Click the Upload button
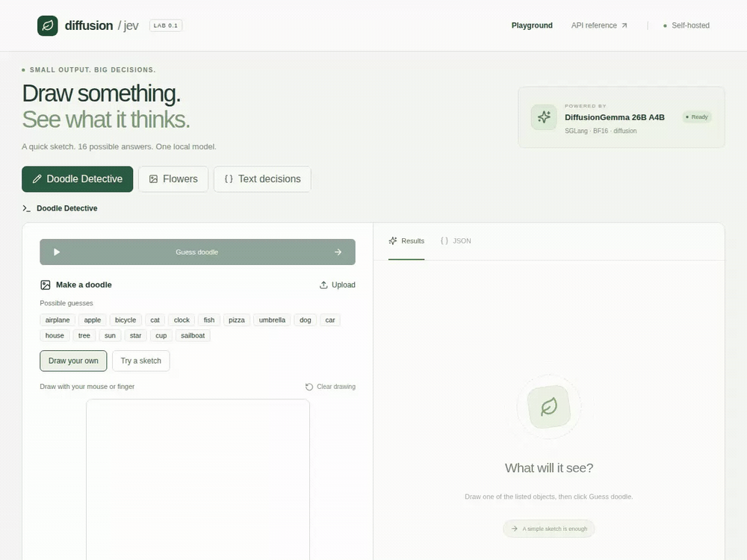Viewport: 747px width, 560px height. 338,284
